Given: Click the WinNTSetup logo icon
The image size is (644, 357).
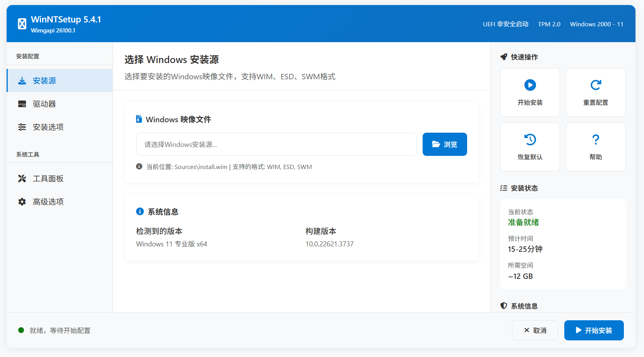Looking at the screenshot, I should (x=22, y=24).
